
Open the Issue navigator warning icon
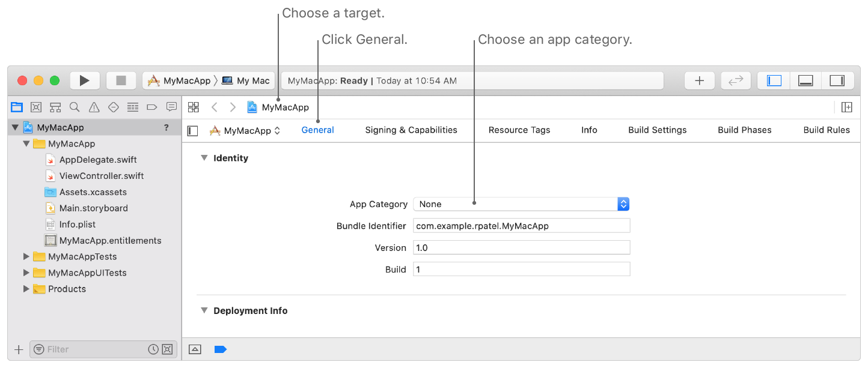[94, 107]
